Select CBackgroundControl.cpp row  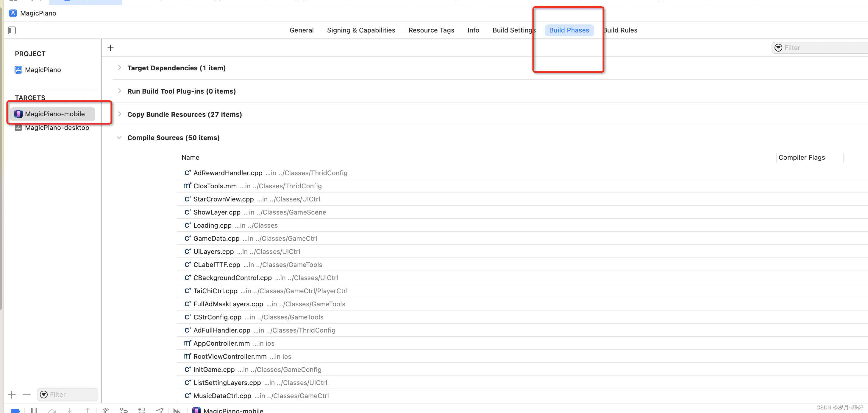point(522,278)
